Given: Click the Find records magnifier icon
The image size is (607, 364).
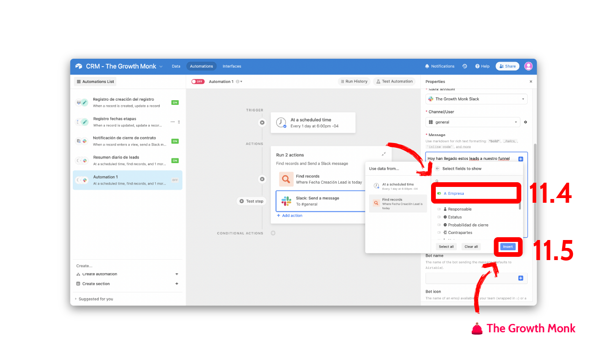Looking at the screenshot, I should 286,179.
